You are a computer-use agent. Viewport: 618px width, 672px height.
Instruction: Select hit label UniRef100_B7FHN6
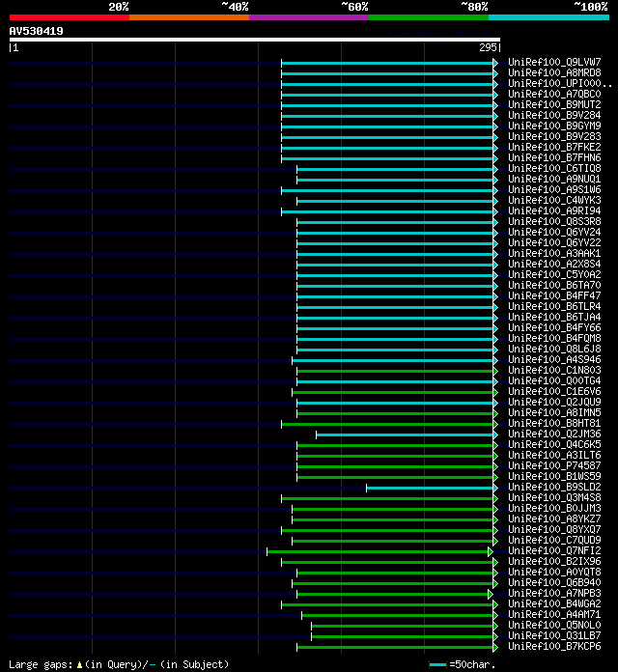[x=554, y=157]
